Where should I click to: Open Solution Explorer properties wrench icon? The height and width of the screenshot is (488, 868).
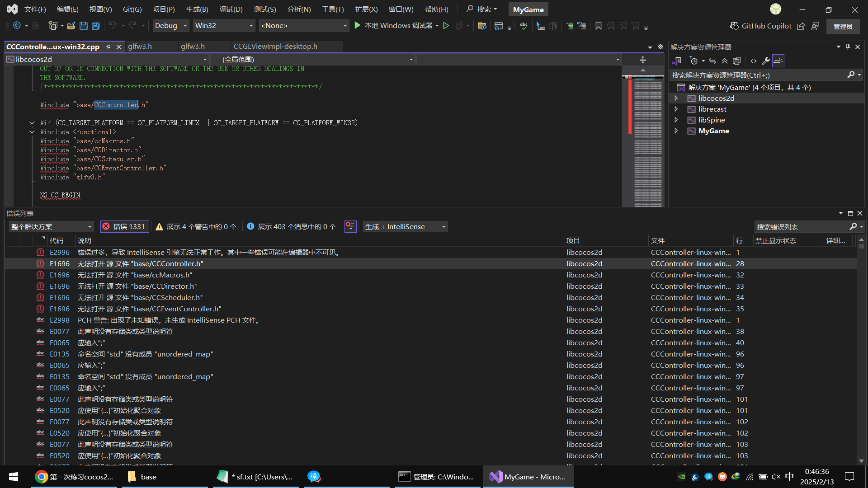pyautogui.click(x=765, y=61)
